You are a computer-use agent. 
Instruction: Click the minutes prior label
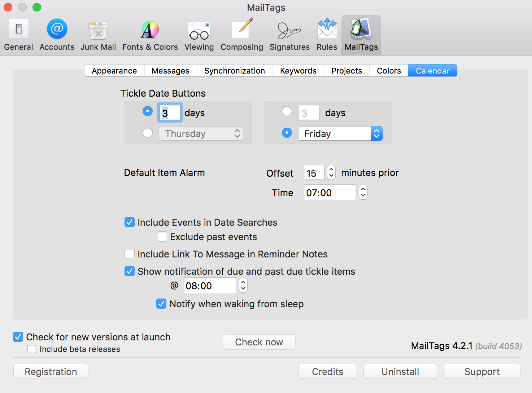click(370, 173)
